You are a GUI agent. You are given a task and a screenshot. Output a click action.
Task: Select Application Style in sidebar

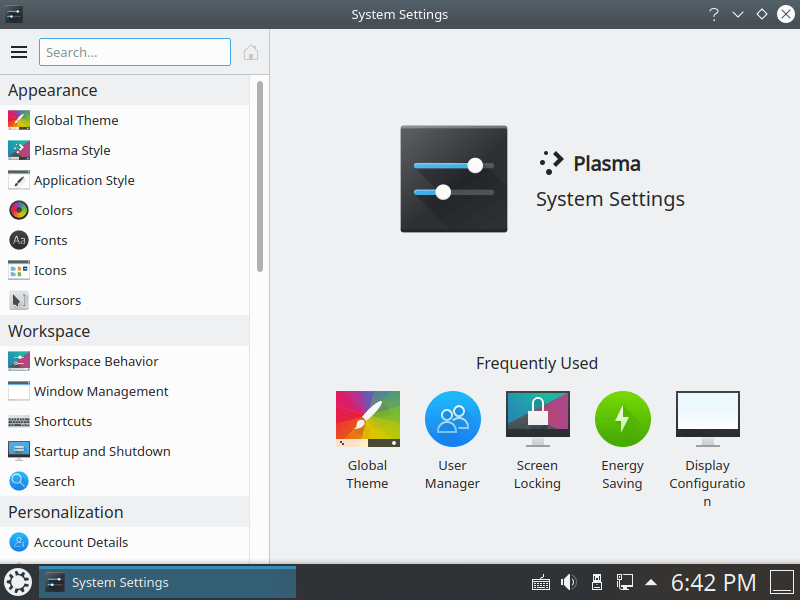click(84, 180)
